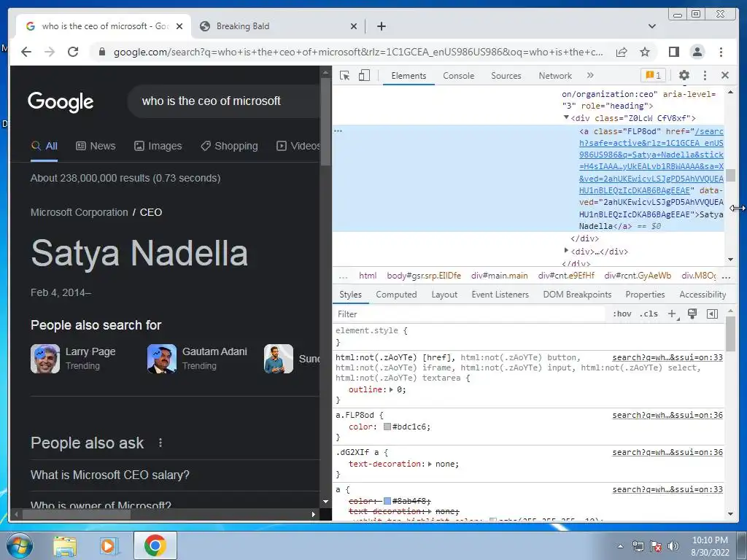Open the search href link in Elements

[x=651, y=160]
